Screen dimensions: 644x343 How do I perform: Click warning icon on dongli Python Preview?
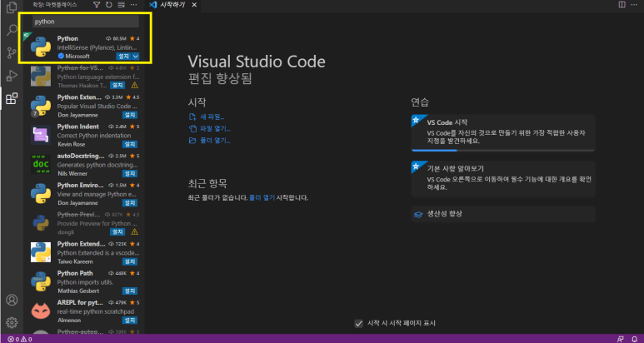(x=134, y=232)
